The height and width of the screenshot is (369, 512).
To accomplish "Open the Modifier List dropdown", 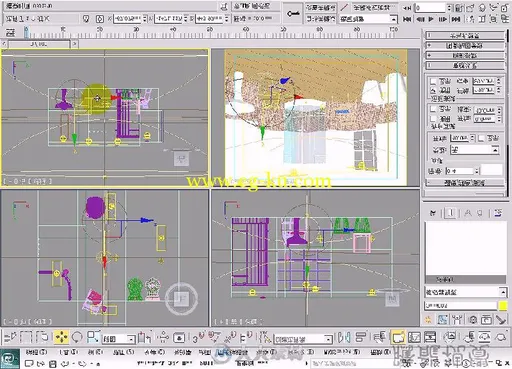I will [465, 292].
